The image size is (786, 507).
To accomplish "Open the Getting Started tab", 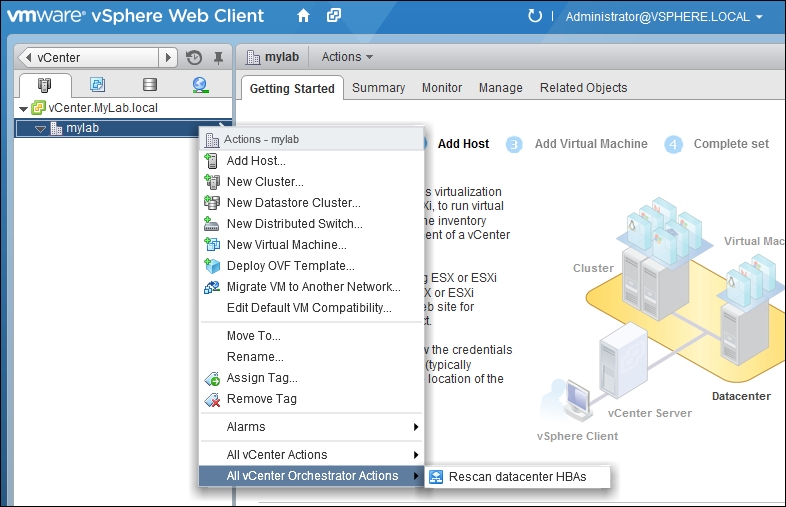I will click(x=292, y=88).
